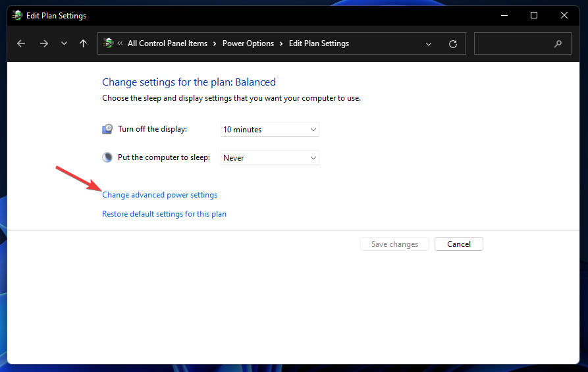Screen dimensions: 588x372
Task: Click the breadcrumb overflow double chevron
Action: pos(120,43)
